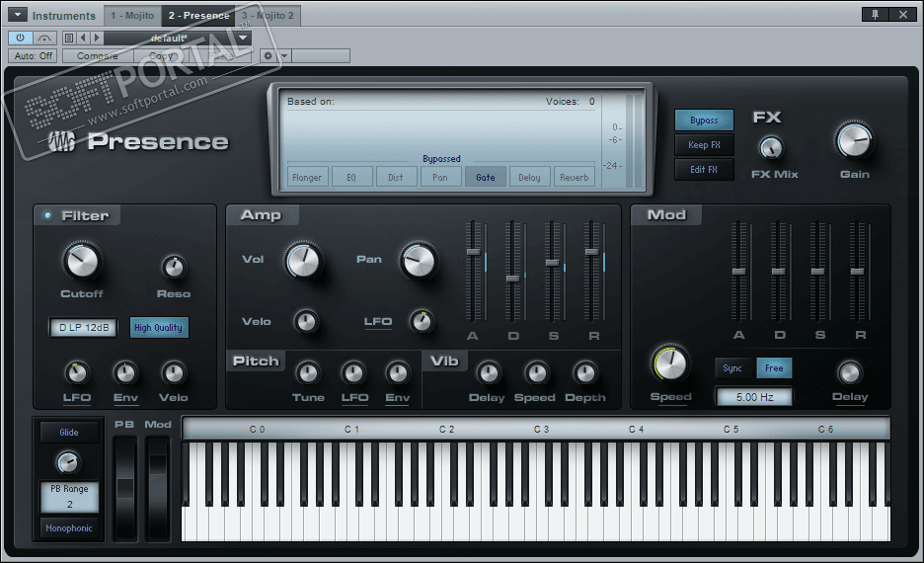Click the Gain knob

pos(854,140)
